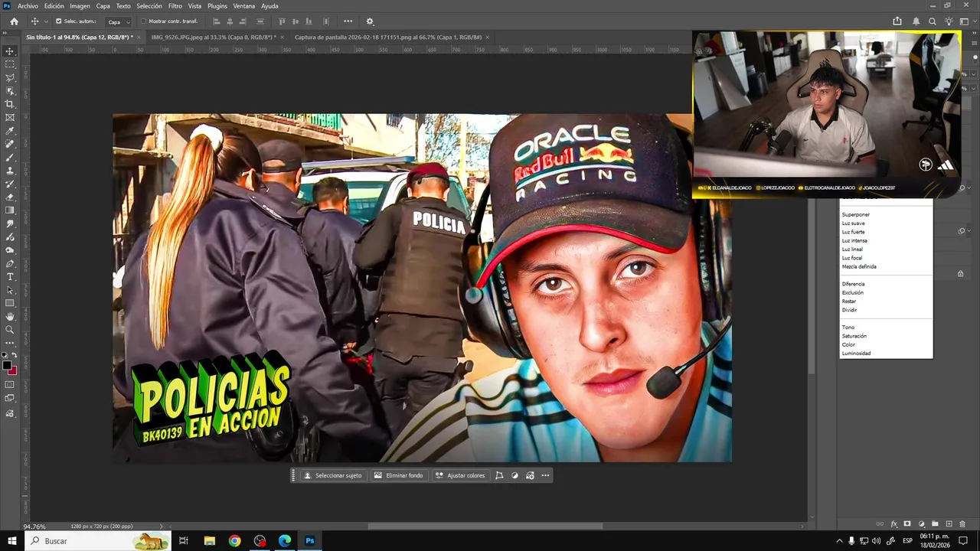Screen dimensions: 980x551
Task: Select the Eraser tool
Action: pyautogui.click(x=10, y=197)
